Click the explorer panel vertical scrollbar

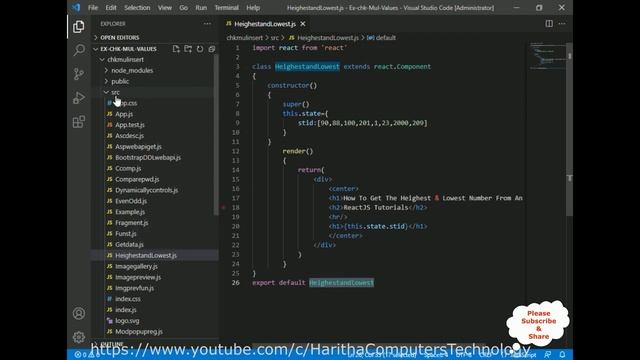216,135
